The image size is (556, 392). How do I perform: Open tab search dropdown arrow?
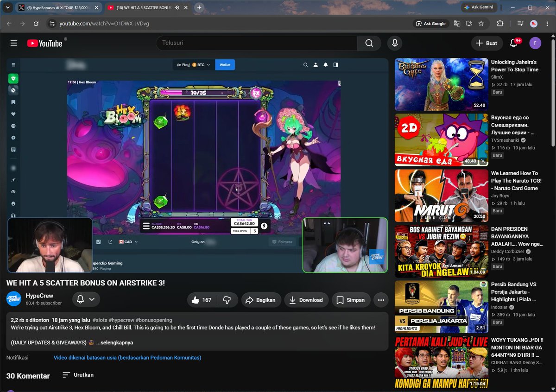click(7, 7)
